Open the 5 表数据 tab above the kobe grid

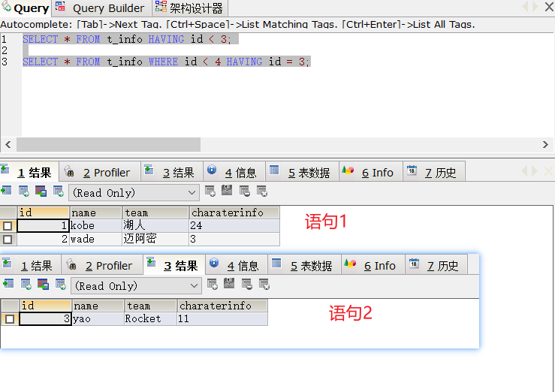pyautogui.click(x=302, y=172)
